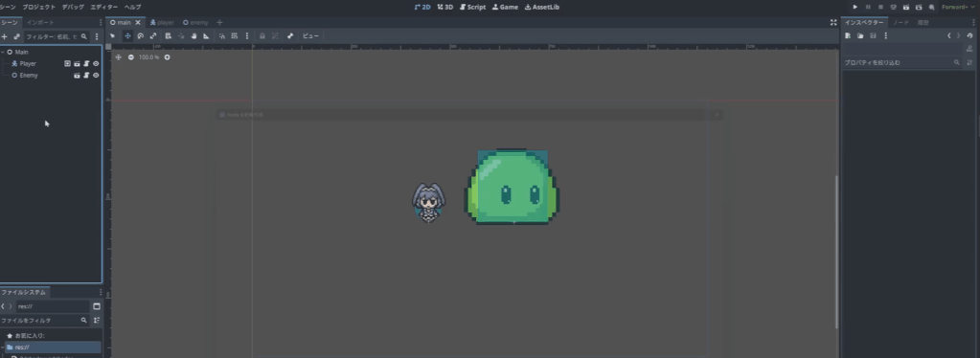The height and width of the screenshot is (358, 980).
Task: Select the Rotate mode tool
Action: click(x=140, y=35)
